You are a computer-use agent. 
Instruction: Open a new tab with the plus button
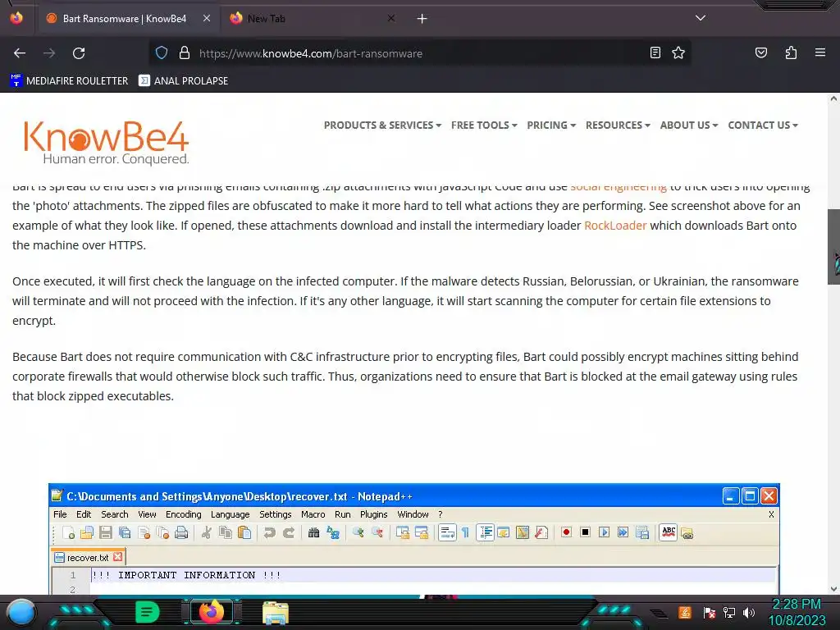point(422,19)
